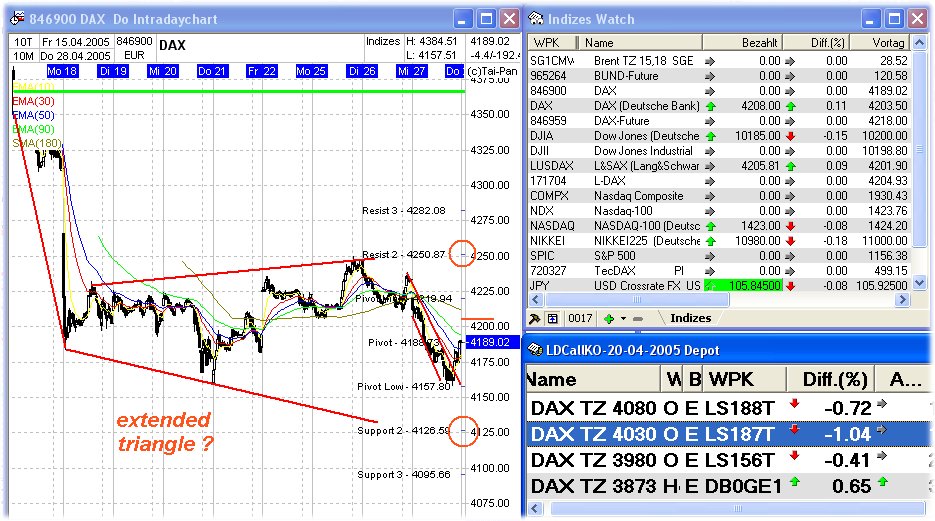The image size is (935, 521).
Task: Select DAX TZ 3873 DB0GE1 depot row
Action: point(729,486)
